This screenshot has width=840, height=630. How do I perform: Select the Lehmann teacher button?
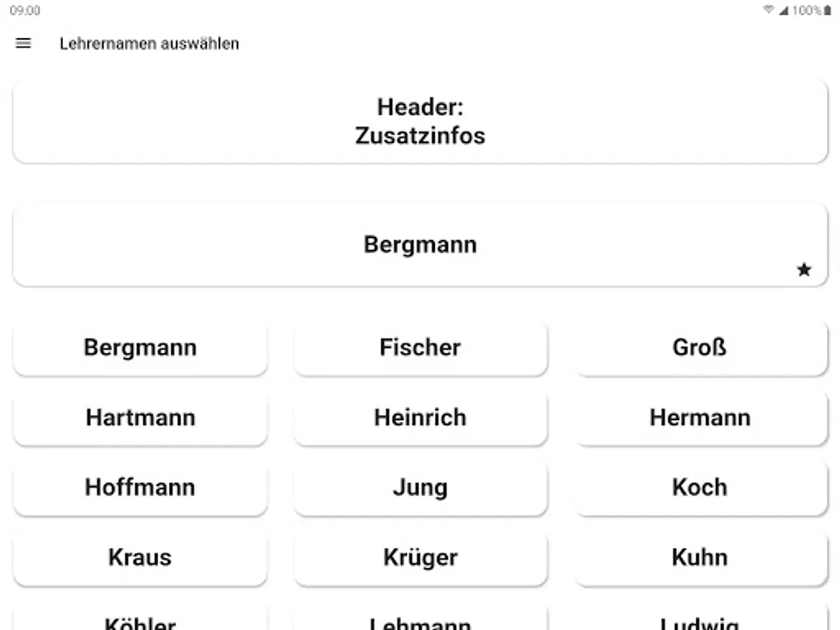point(420,619)
